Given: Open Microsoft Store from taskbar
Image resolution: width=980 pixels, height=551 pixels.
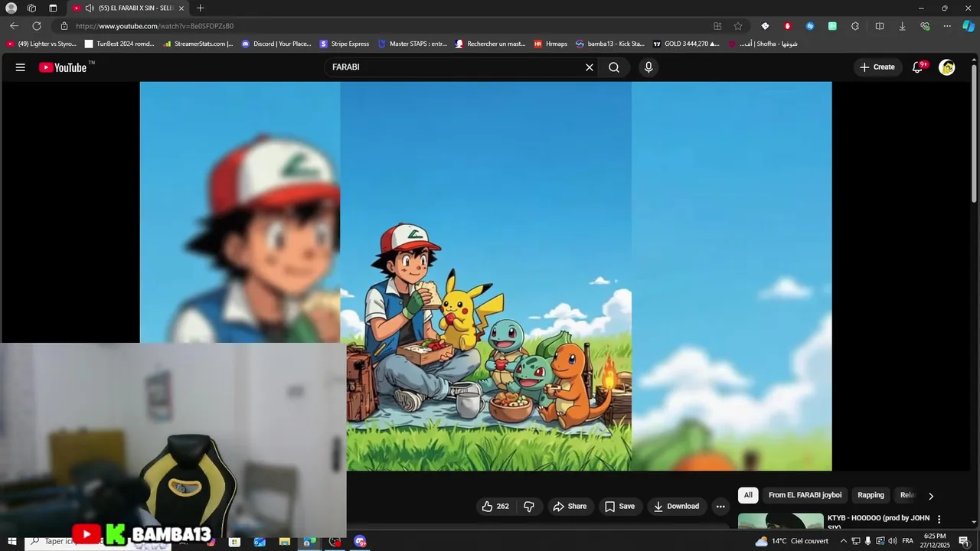Looking at the screenshot, I should tap(234, 542).
